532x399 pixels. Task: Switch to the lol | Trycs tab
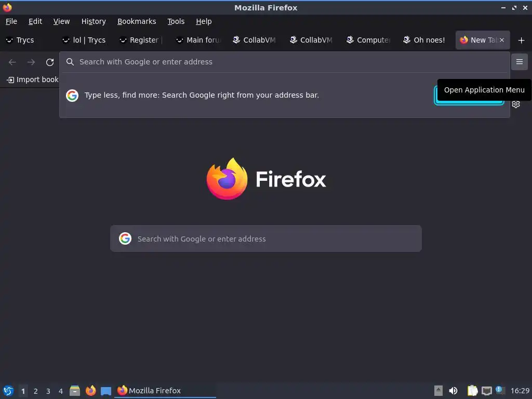tap(86, 40)
